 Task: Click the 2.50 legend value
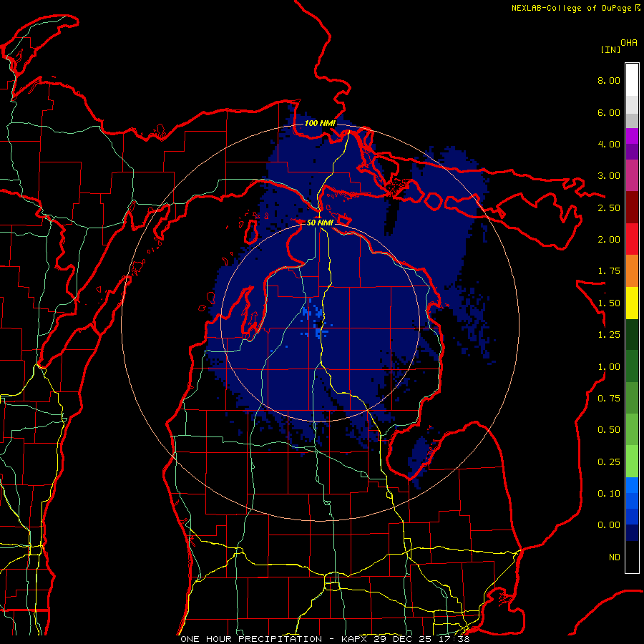[x=609, y=208]
